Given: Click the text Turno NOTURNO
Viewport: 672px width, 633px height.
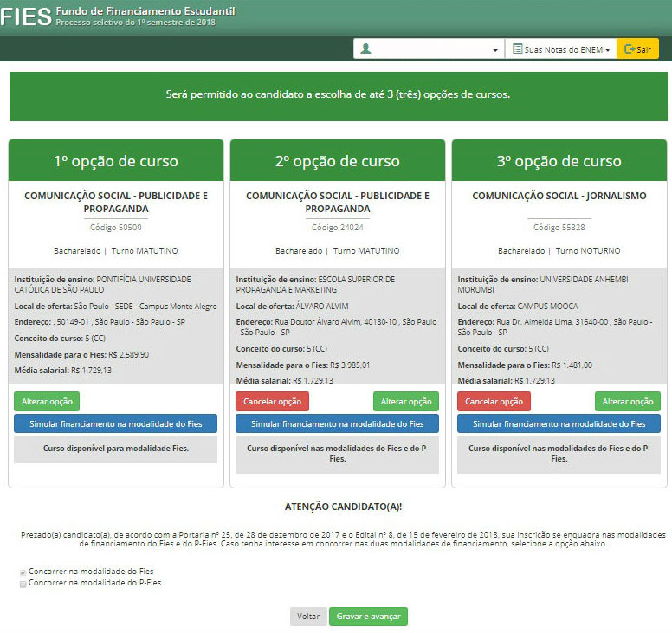Looking at the screenshot, I should [x=588, y=251].
